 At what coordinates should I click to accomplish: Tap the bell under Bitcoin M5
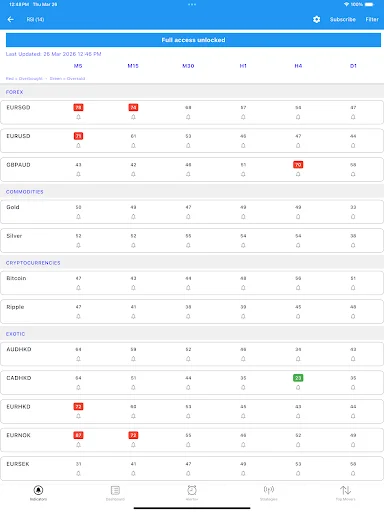[78, 288]
